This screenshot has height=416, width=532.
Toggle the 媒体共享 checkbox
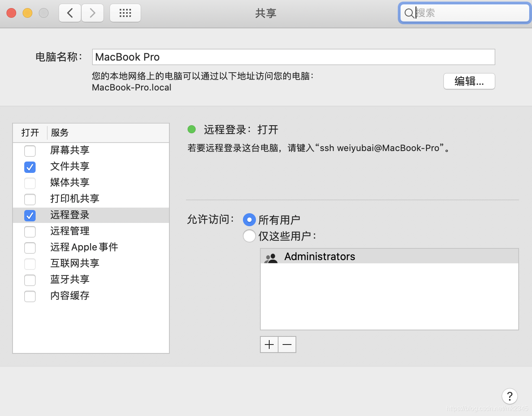[x=30, y=183]
